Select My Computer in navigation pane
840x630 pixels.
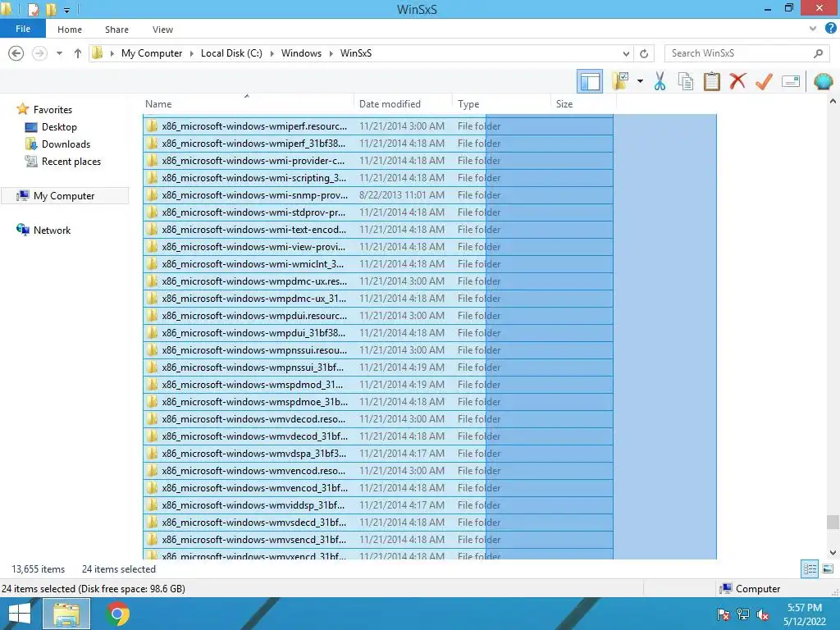tap(64, 195)
